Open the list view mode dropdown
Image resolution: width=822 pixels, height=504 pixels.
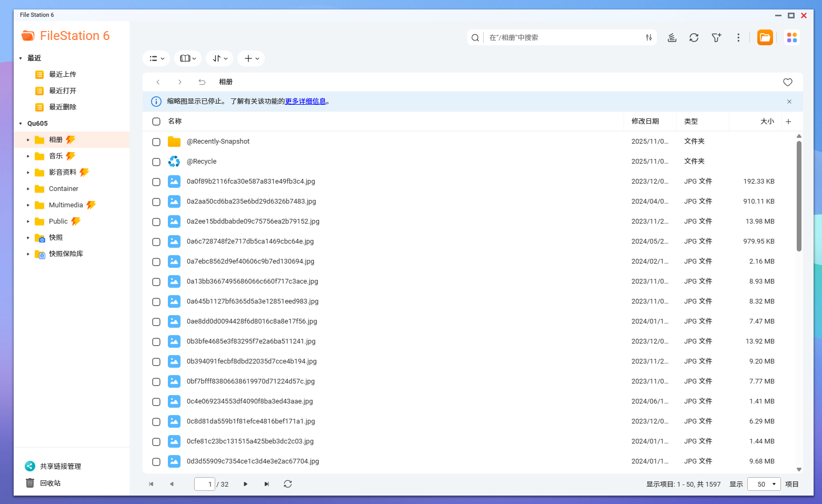click(x=156, y=58)
